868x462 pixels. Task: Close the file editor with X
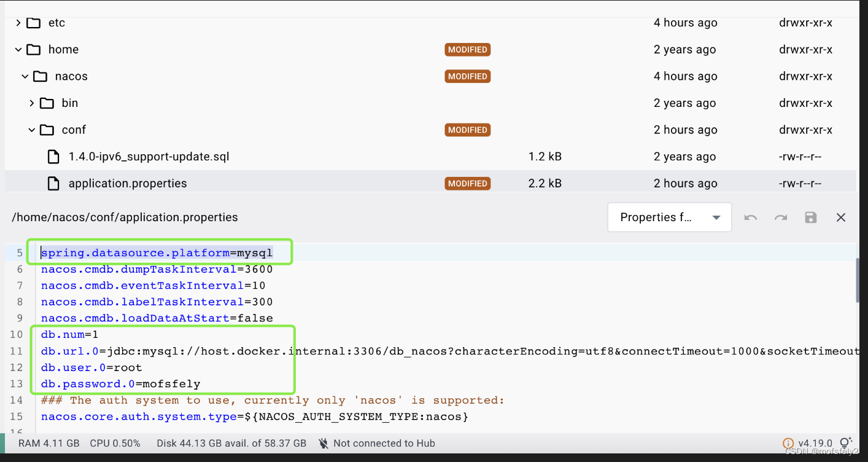841,217
